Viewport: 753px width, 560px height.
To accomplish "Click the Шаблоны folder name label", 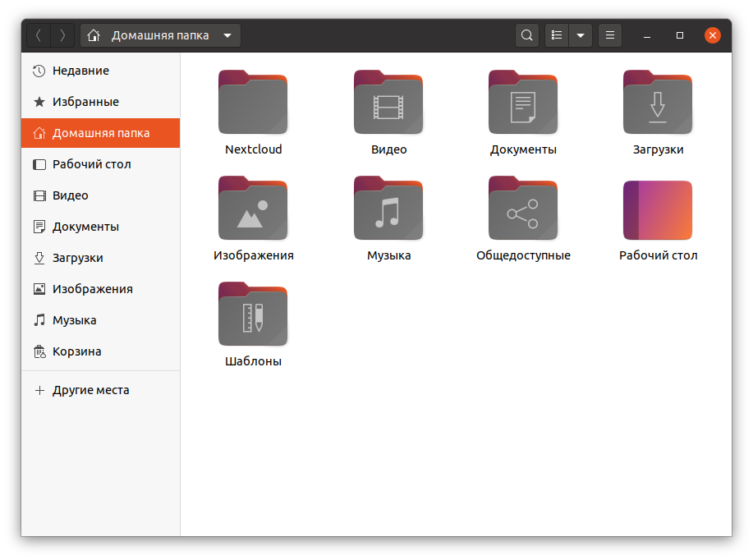I will (x=253, y=361).
